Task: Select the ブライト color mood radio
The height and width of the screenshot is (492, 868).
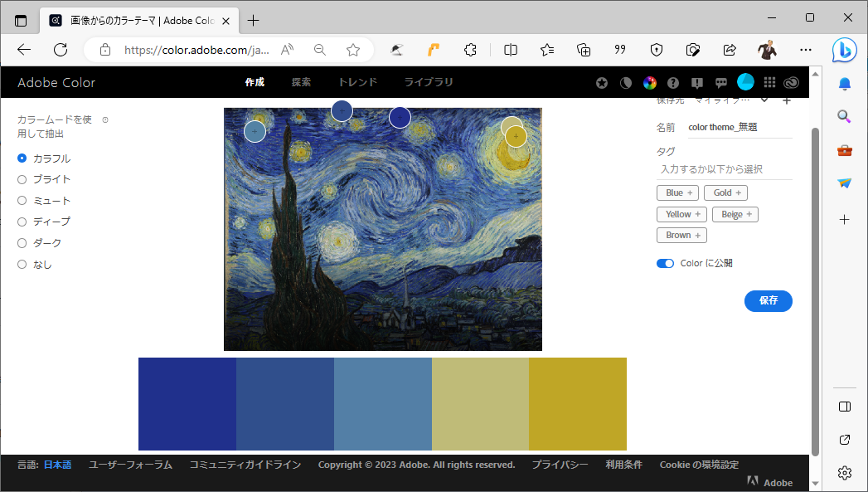Action: [x=21, y=178]
